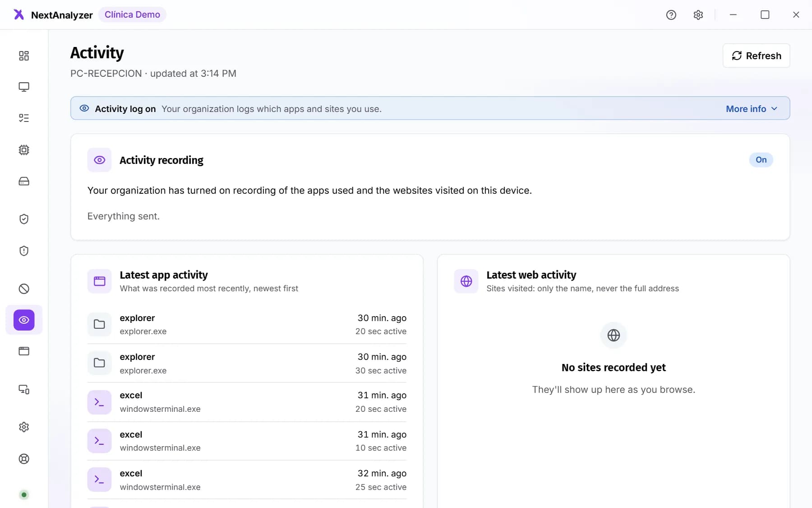Open the disk drive icon in sidebar
The image size is (812, 508).
[24, 181]
